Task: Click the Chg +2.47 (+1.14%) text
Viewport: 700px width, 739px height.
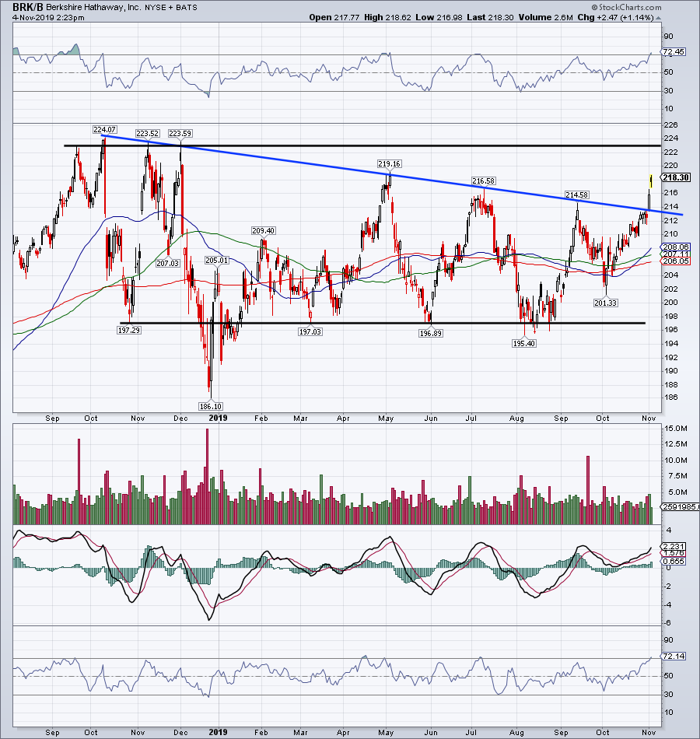Action: (x=616, y=17)
